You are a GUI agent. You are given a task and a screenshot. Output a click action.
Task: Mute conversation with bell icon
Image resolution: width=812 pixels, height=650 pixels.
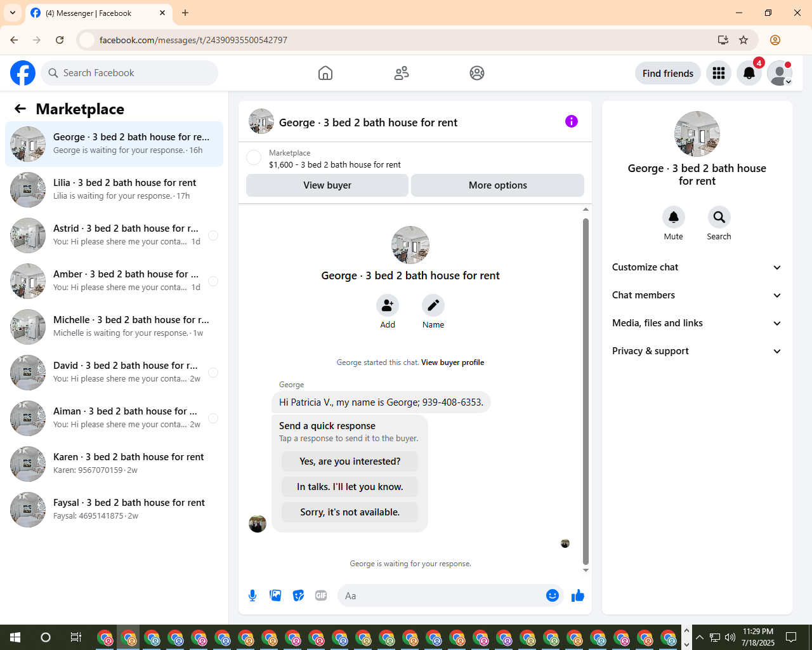pos(674,217)
